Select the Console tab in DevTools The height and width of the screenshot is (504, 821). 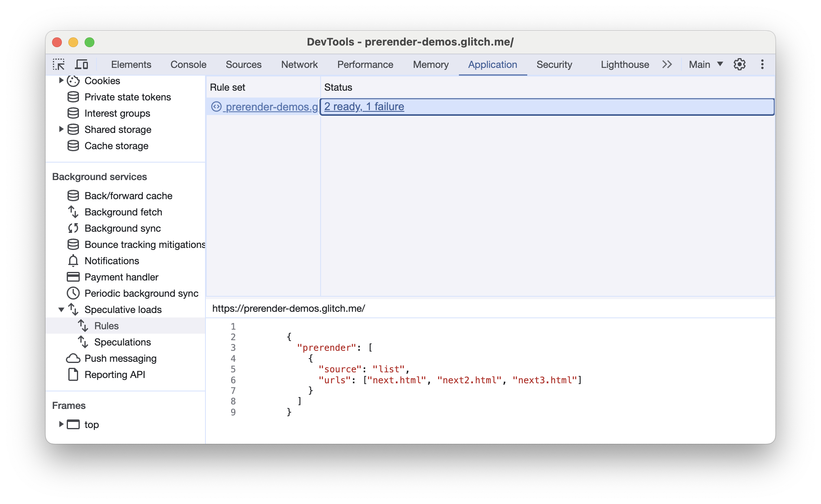[188, 64]
